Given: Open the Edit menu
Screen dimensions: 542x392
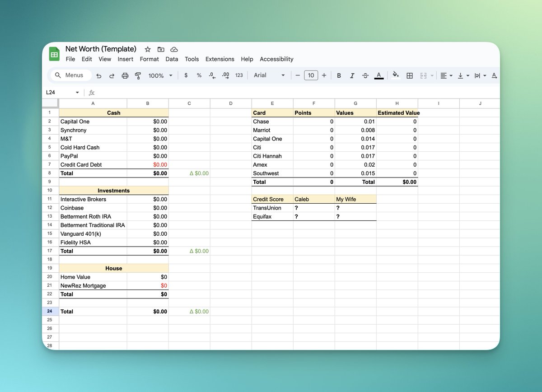Looking at the screenshot, I should [87, 59].
